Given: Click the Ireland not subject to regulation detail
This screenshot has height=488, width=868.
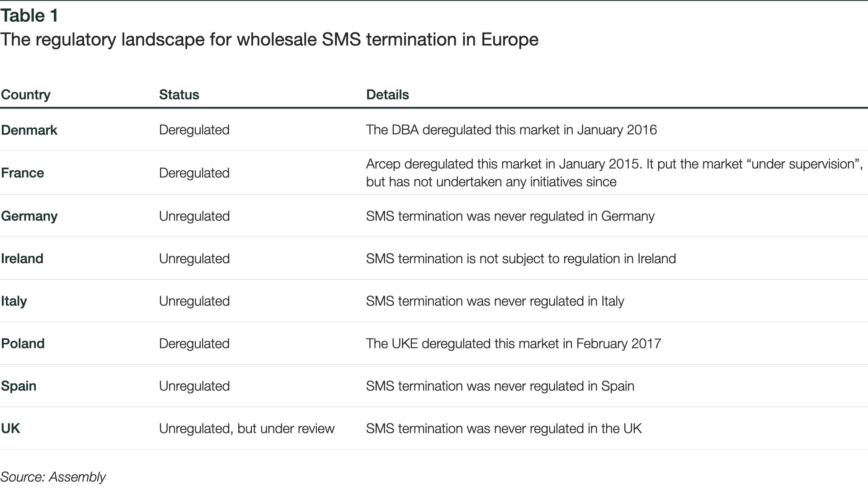Looking at the screenshot, I should tap(521, 258).
